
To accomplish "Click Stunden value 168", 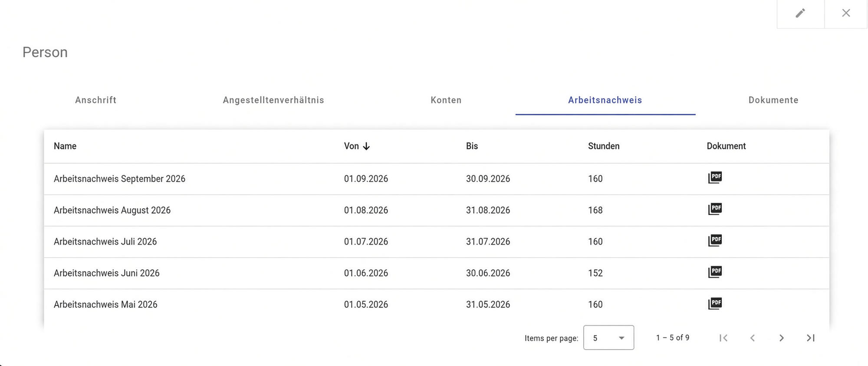I will 595,210.
